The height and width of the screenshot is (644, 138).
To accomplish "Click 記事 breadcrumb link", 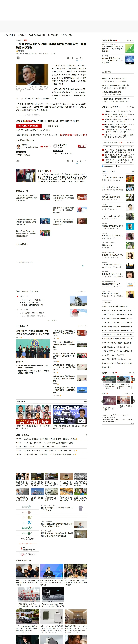I will point(26,40).
